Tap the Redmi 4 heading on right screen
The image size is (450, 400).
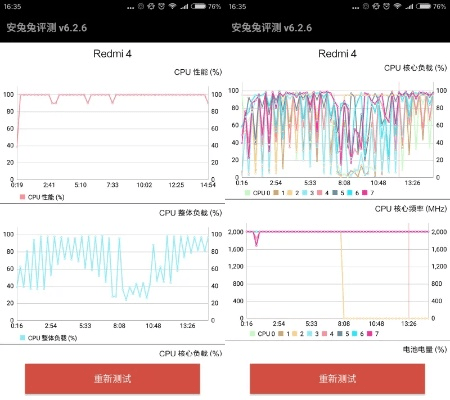point(337,53)
